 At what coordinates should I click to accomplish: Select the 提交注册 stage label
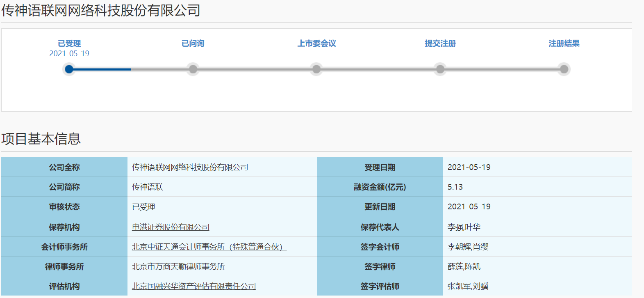tap(440, 44)
